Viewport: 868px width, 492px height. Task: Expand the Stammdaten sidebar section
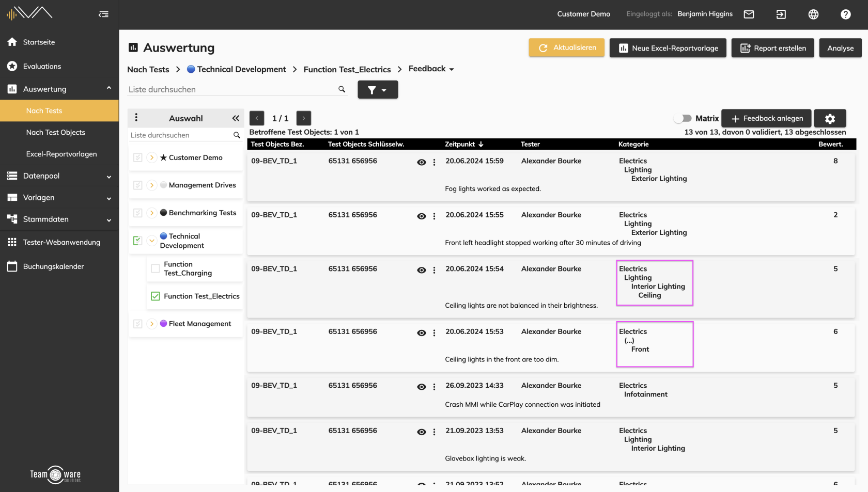(109, 220)
